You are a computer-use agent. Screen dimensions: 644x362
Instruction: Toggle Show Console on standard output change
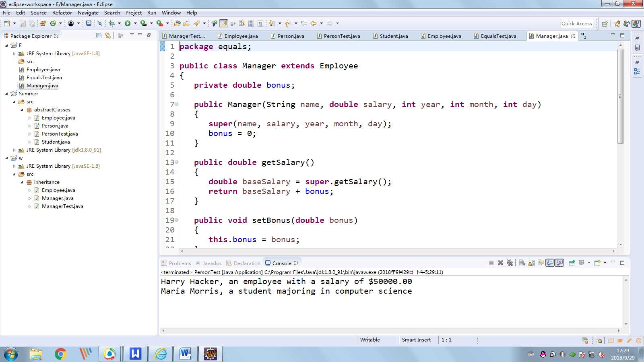pyautogui.click(x=550, y=263)
